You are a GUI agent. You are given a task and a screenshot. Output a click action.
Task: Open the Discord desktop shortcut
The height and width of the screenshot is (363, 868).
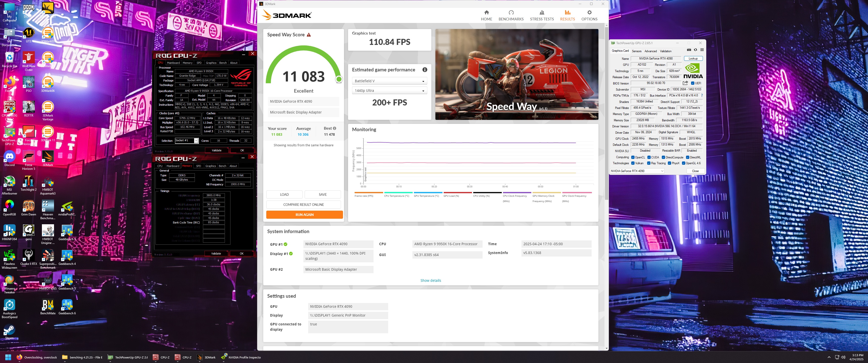tap(9, 159)
